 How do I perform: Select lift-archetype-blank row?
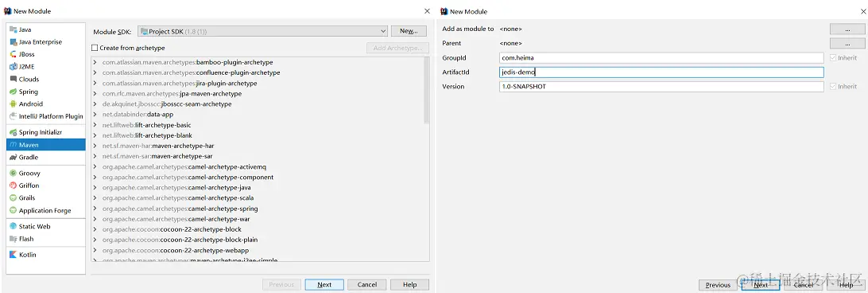click(257, 135)
